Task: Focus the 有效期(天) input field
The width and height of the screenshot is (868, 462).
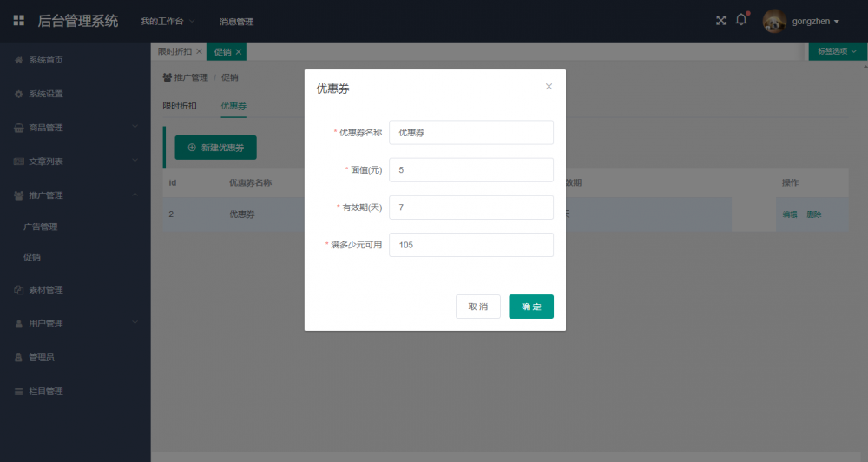Action: [x=471, y=208]
